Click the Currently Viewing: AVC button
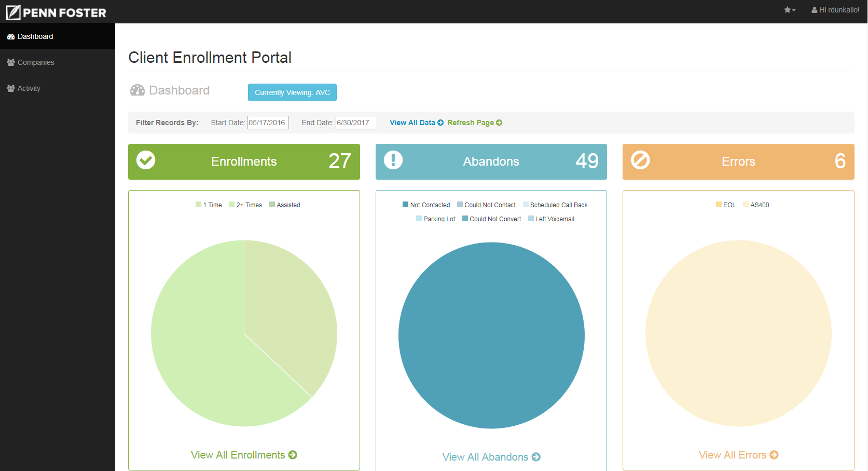This screenshot has height=471, width=868. coord(292,92)
